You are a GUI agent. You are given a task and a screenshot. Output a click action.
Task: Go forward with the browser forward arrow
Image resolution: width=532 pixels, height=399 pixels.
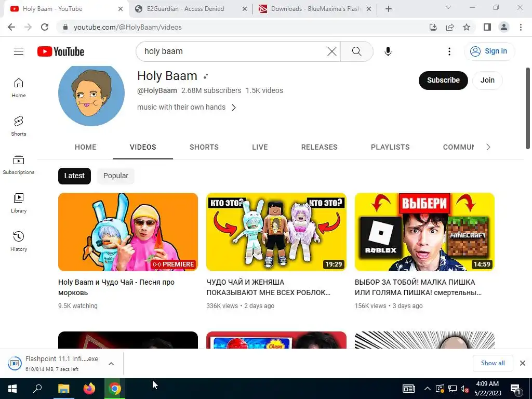(x=28, y=27)
